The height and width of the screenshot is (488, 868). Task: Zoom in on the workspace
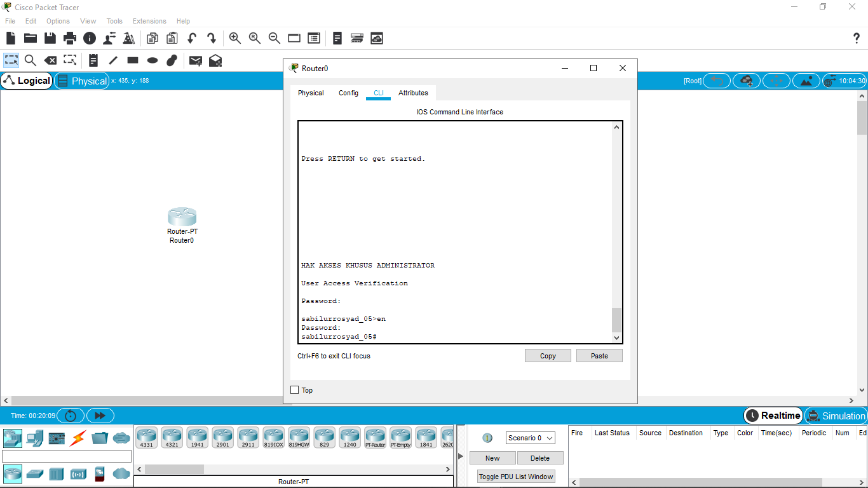tap(235, 38)
